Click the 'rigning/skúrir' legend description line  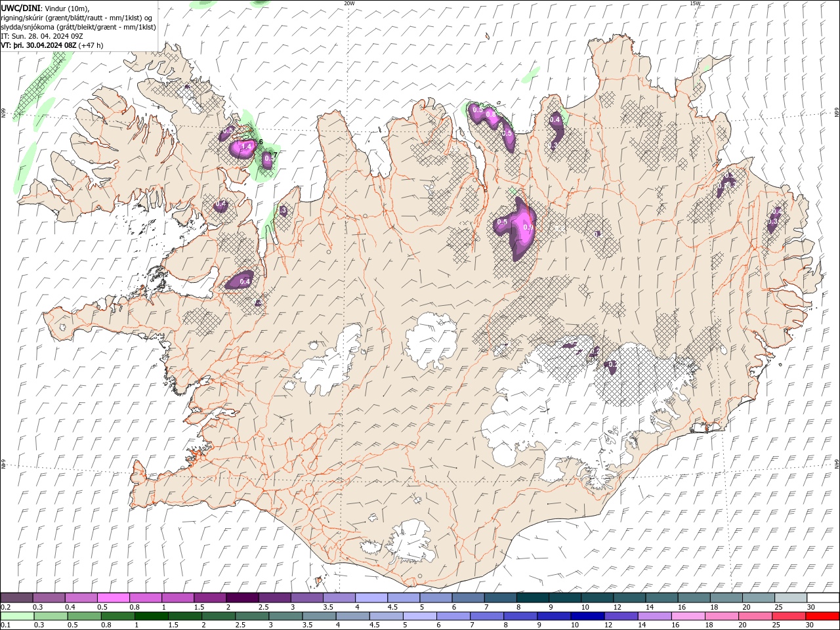pos(77,17)
